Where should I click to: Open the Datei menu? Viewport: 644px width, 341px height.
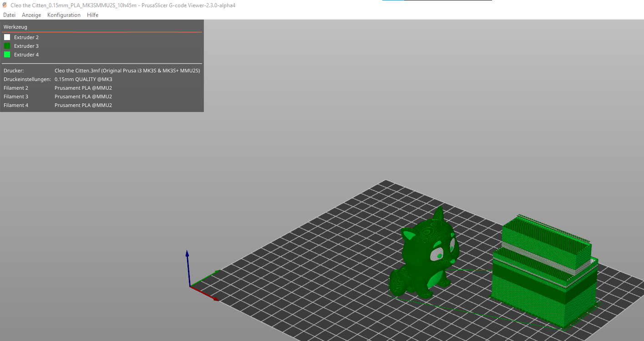pyautogui.click(x=9, y=15)
